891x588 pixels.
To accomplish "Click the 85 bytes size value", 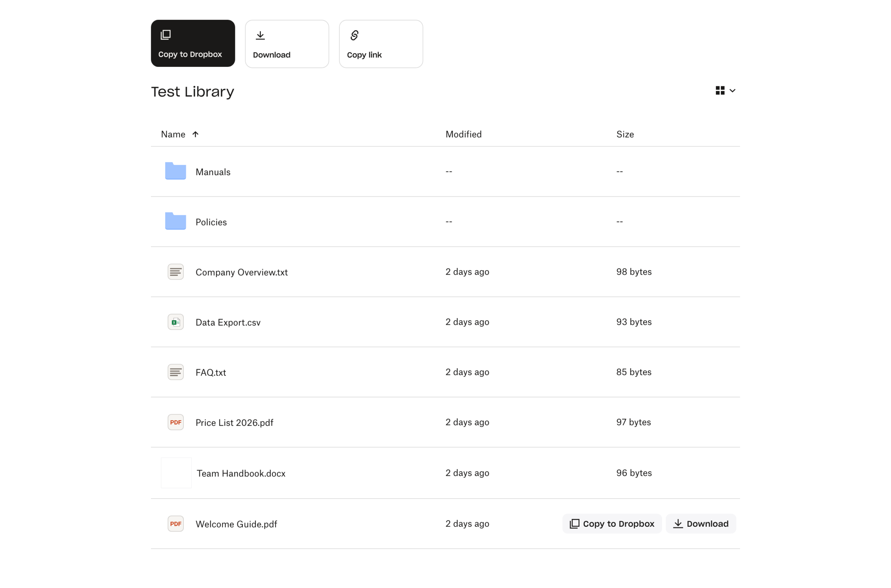I will point(634,373).
